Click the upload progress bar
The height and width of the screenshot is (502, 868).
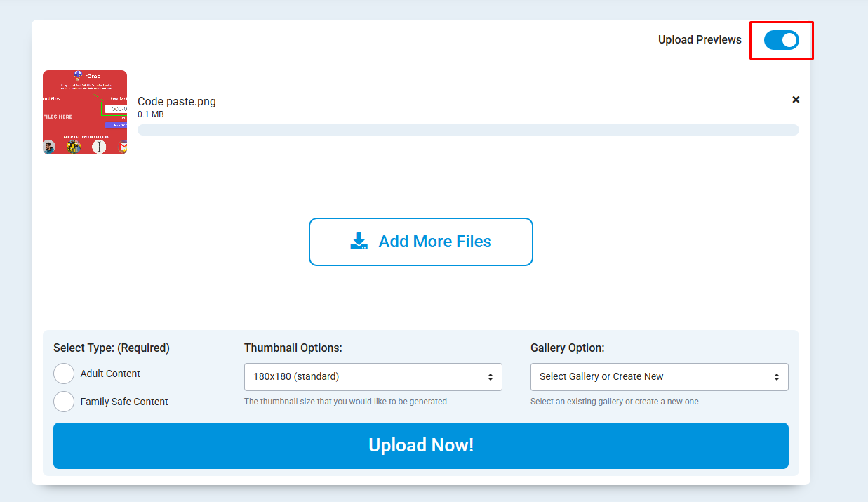(468, 129)
